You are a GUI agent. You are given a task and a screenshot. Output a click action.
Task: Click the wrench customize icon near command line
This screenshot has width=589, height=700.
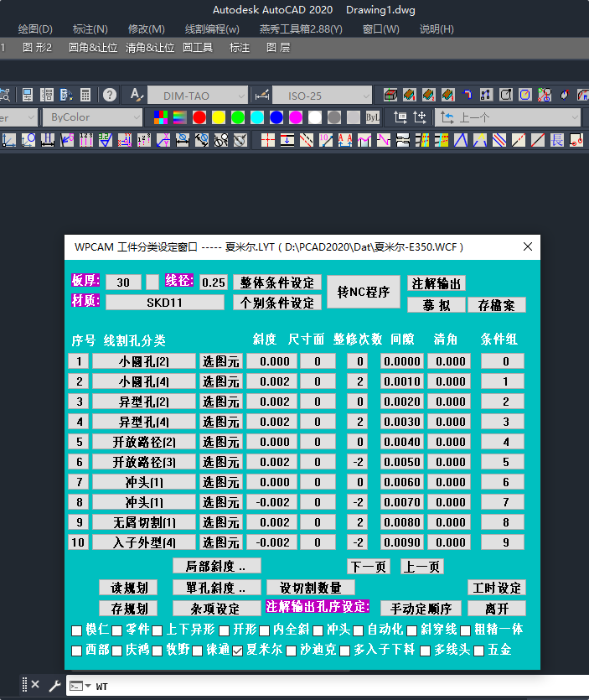pos(54,685)
